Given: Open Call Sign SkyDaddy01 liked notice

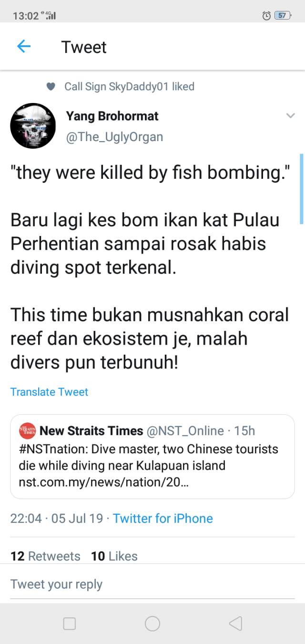Looking at the screenshot, I should [129, 87].
